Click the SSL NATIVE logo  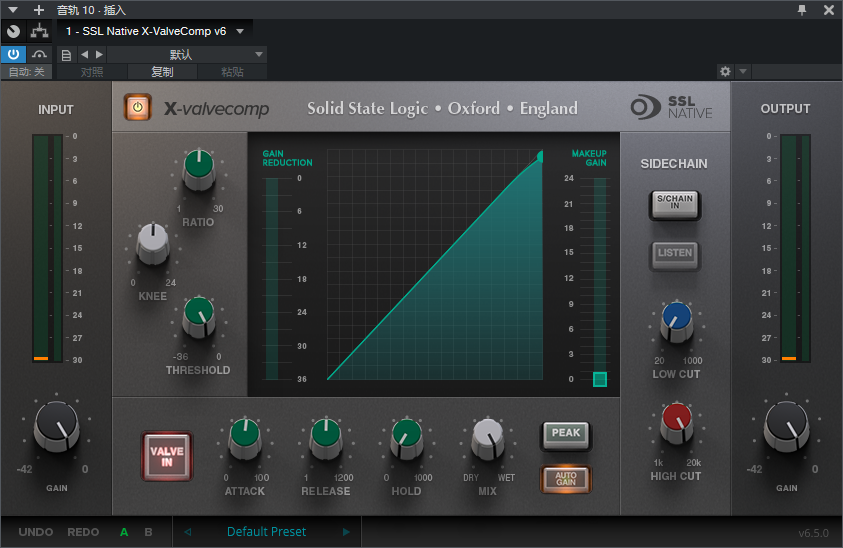672,107
